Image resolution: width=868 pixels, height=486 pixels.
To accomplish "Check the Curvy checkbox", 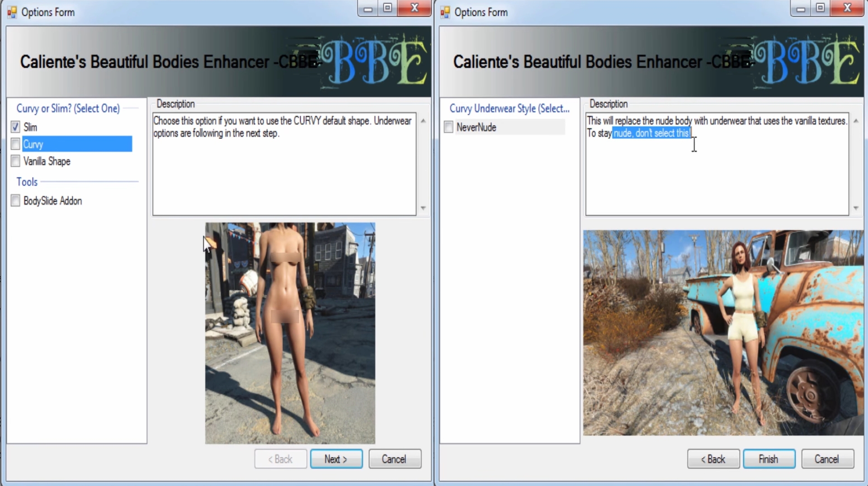I will point(15,144).
